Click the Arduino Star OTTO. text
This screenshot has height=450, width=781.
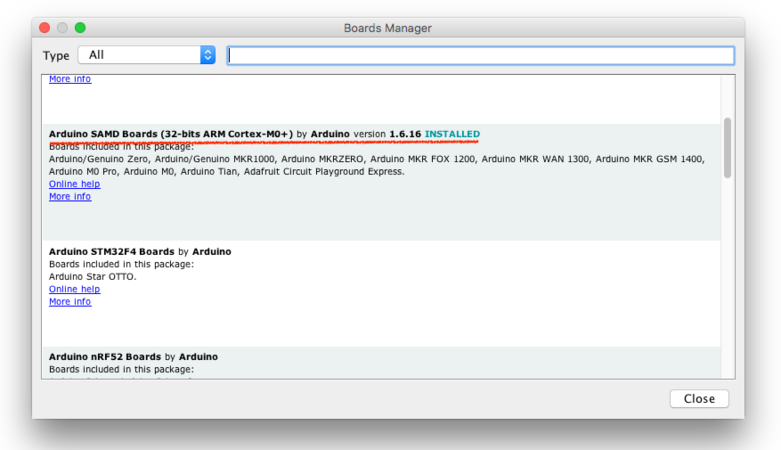pyautogui.click(x=93, y=277)
